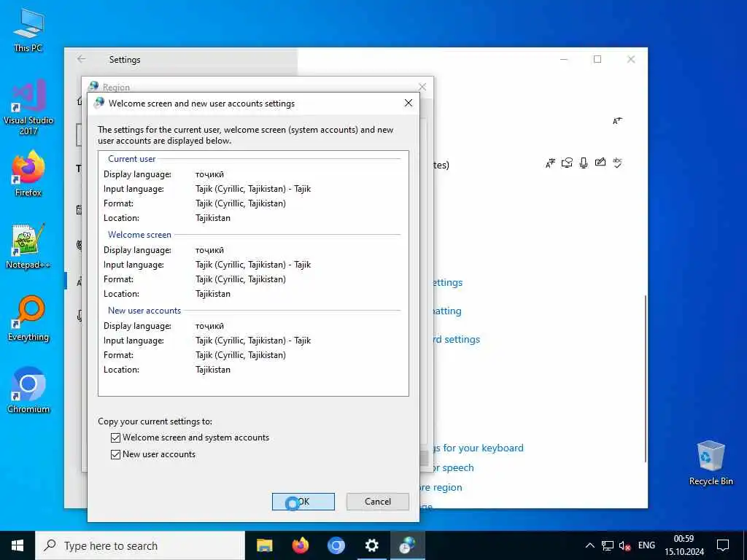Uncheck Welcome screen and system accounts
Screen dimensions: 747x560
click(x=115, y=437)
